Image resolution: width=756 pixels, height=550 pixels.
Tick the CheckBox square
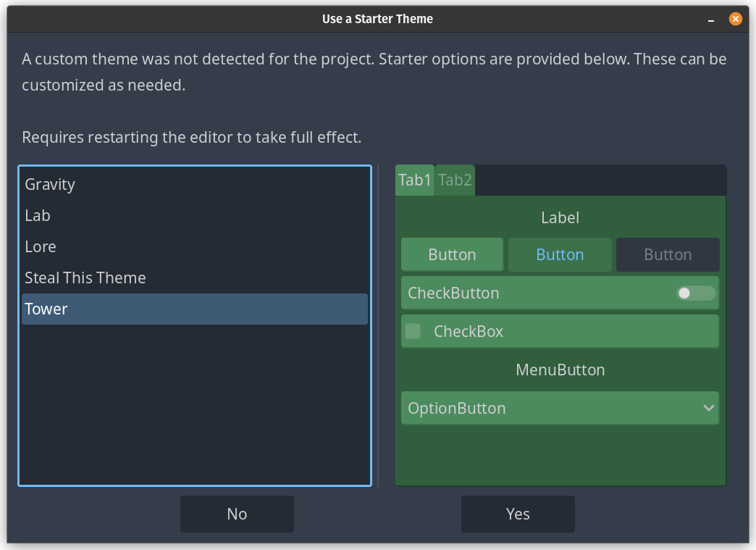pyautogui.click(x=413, y=332)
